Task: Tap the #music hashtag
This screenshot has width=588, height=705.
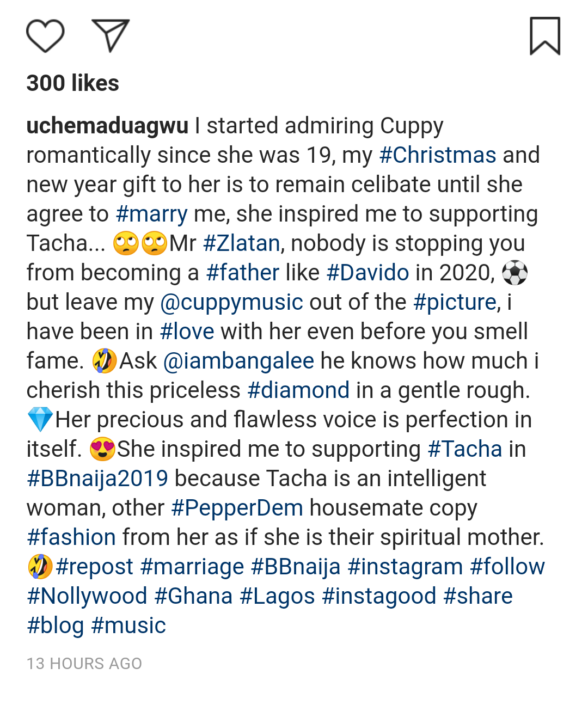Action: click(128, 626)
